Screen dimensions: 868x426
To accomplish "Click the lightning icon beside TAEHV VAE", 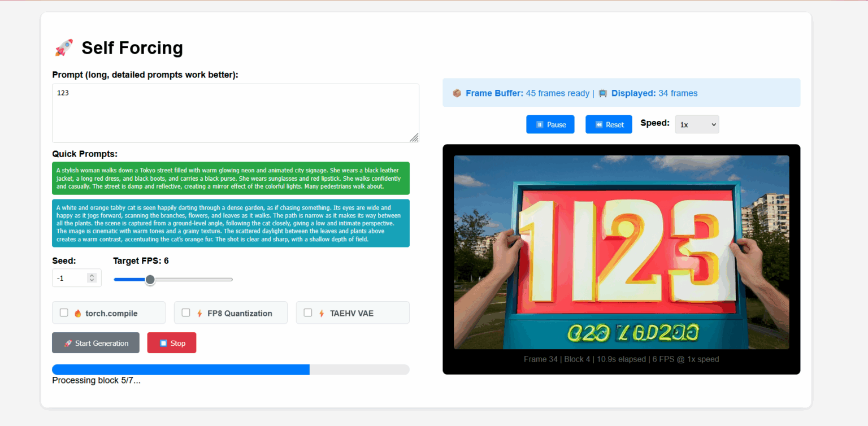I will pos(322,313).
